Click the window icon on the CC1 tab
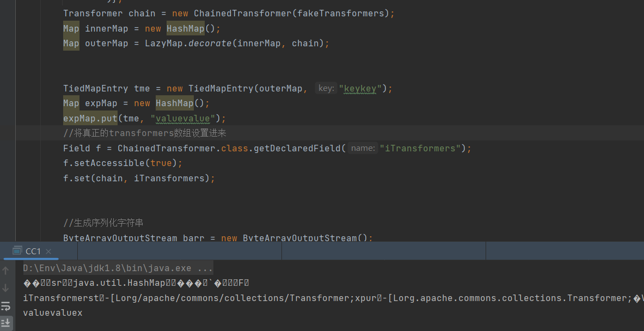The image size is (644, 331). coord(17,251)
